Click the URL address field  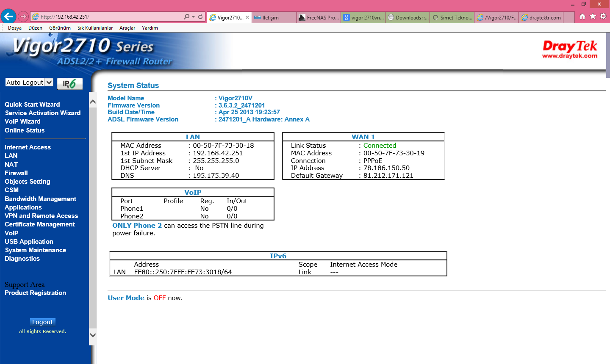click(110, 17)
